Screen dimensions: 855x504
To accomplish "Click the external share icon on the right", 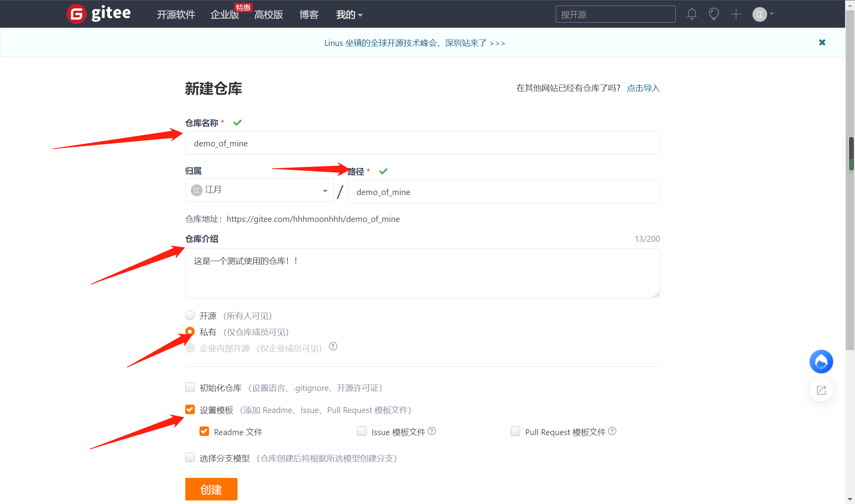I will (x=821, y=390).
